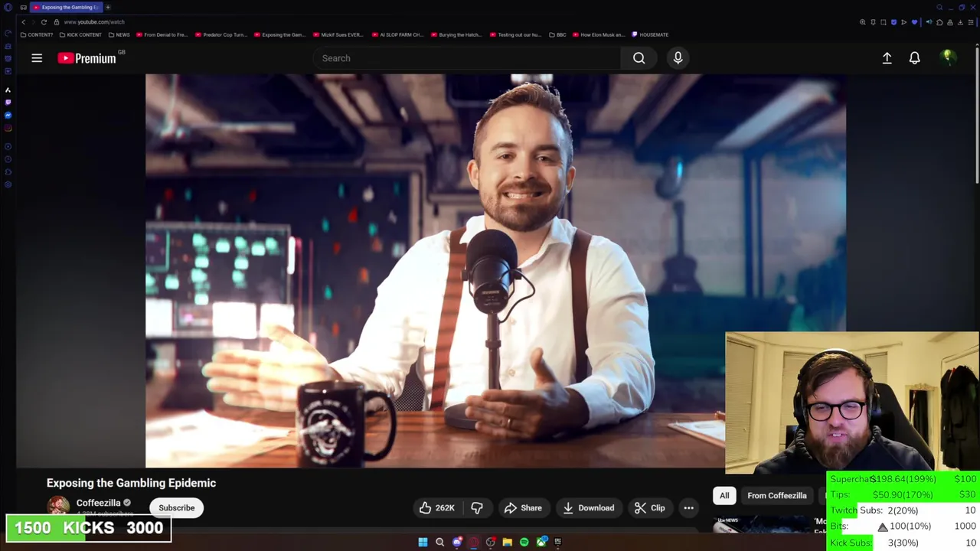Click the browser tab search magnifier

[x=939, y=7]
